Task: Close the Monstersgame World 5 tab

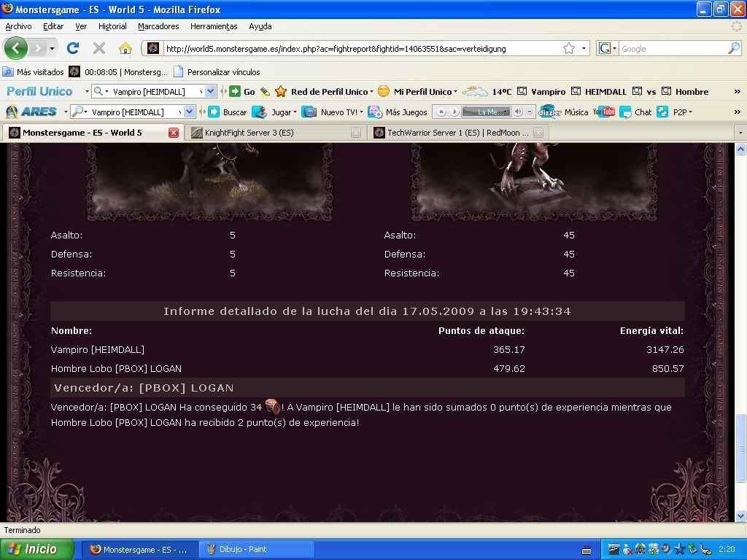Action: tap(174, 133)
